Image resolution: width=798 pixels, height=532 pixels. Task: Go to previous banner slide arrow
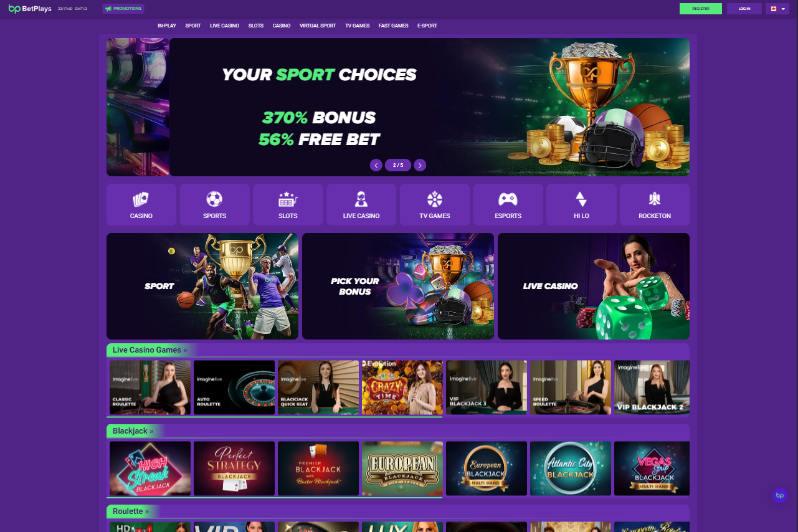376,165
